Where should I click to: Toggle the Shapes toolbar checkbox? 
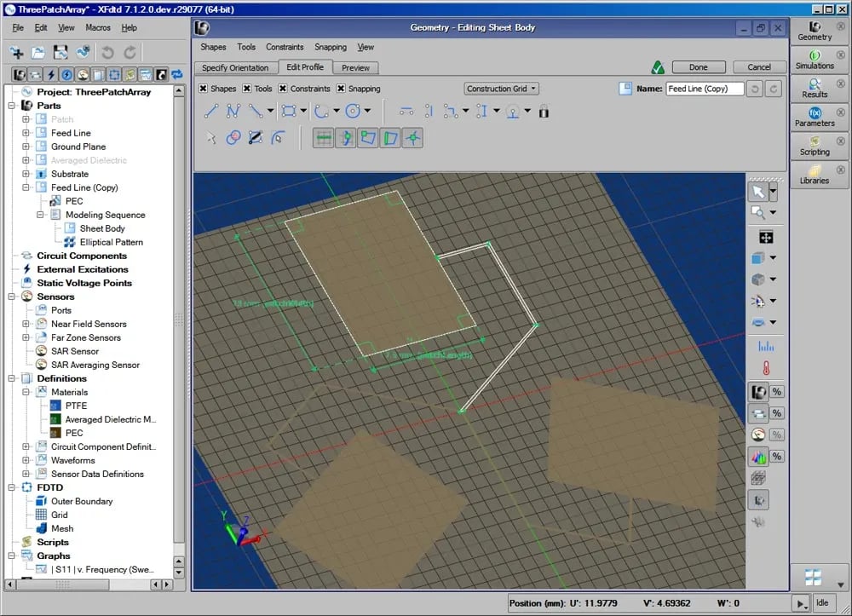(x=202, y=89)
